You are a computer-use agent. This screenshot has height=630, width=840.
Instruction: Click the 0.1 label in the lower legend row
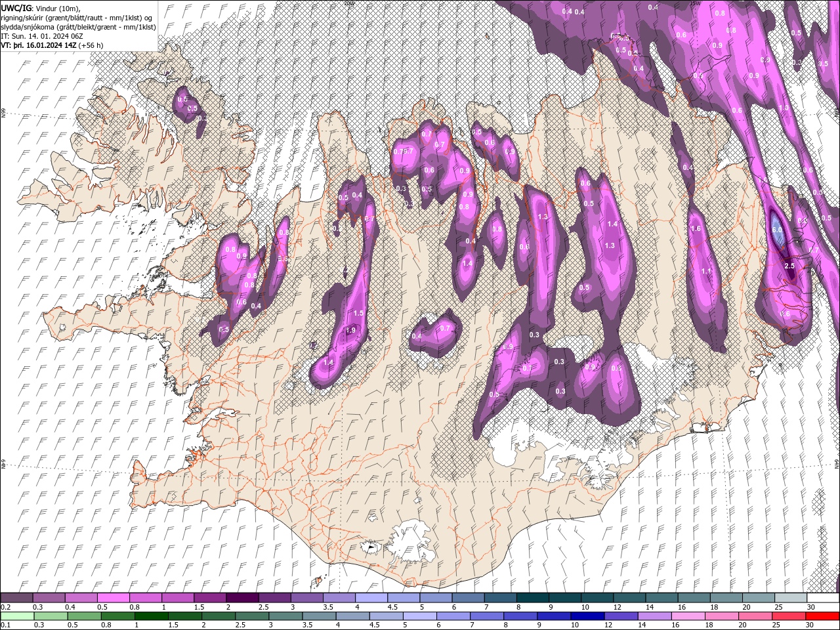6,625
